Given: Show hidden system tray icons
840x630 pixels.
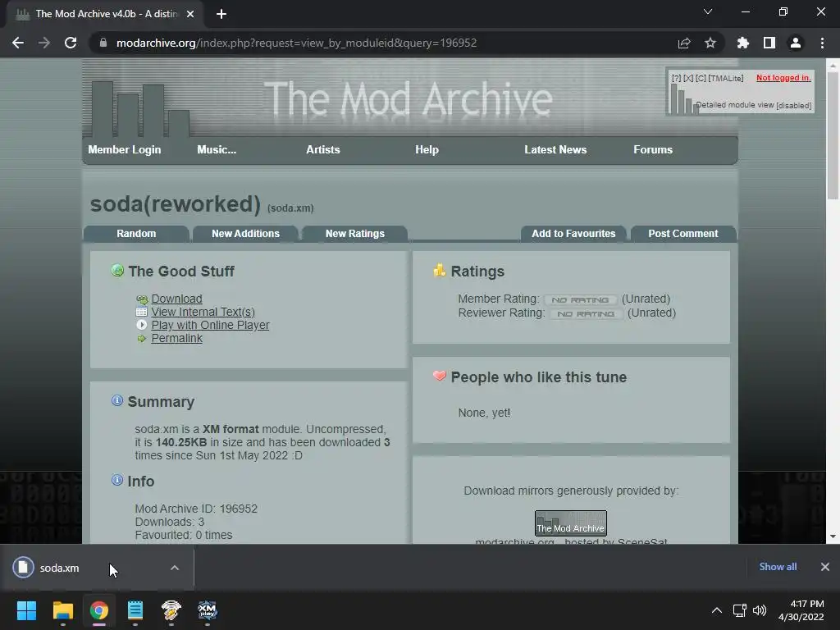Looking at the screenshot, I should [x=717, y=610].
